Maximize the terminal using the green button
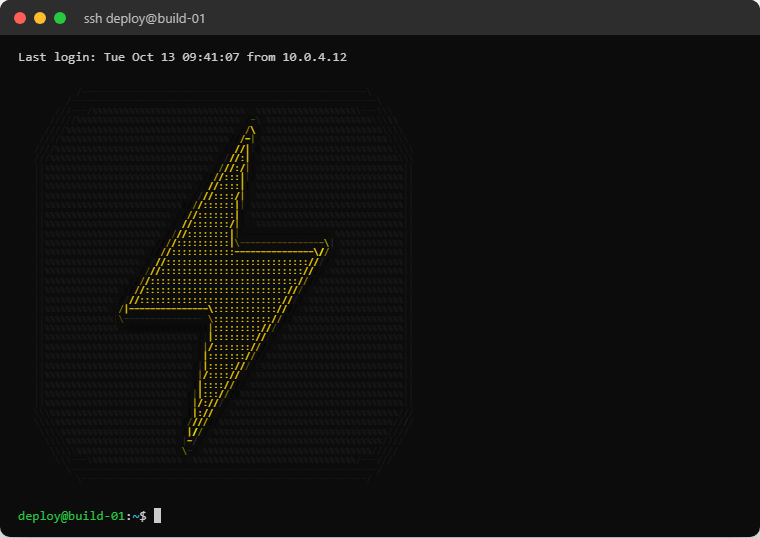760x538 pixels. coord(60,18)
